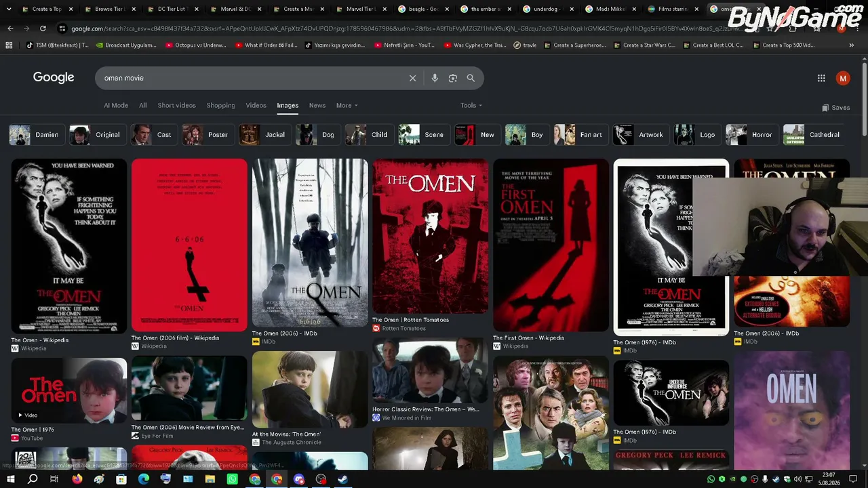868x488 pixels.
Task: Open the Chrome apps shortcut in bookmarks bar
Action: tap(9, 45)
